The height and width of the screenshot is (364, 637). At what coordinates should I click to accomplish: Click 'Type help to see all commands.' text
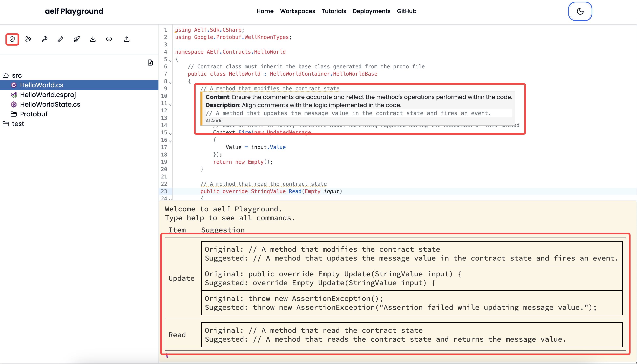click(230, 218)
